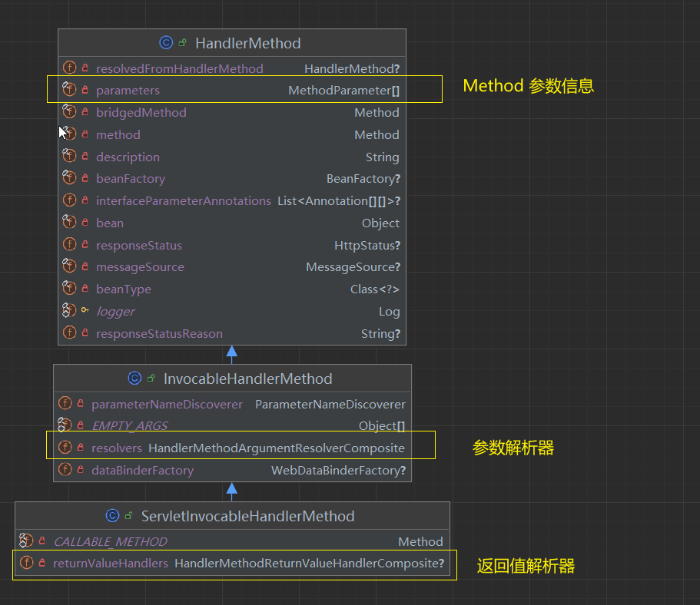The height and width of the screenshot is (605, 700).
Task: Click the field icon of beanType row
Action: click(69, 289)
